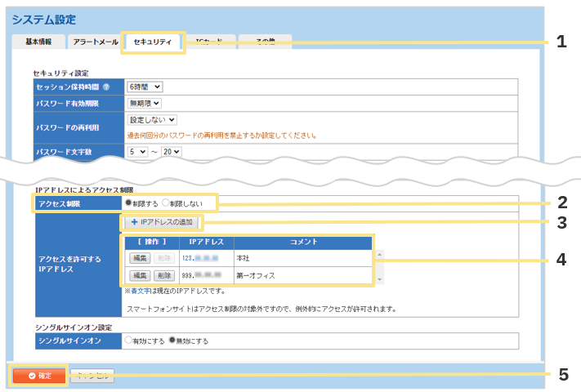Select the 制限しない radio button
581x392 pixels.
pyautogui.click(x=166, y=203)
